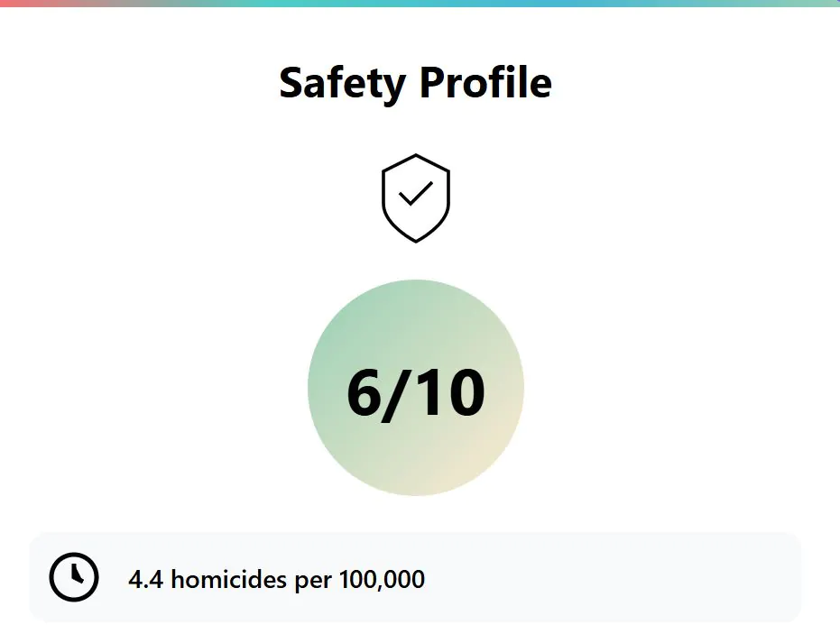
Task: Click the 4.4 value in the statistic row
Action: pyautogui.click(x=146, y=579)
